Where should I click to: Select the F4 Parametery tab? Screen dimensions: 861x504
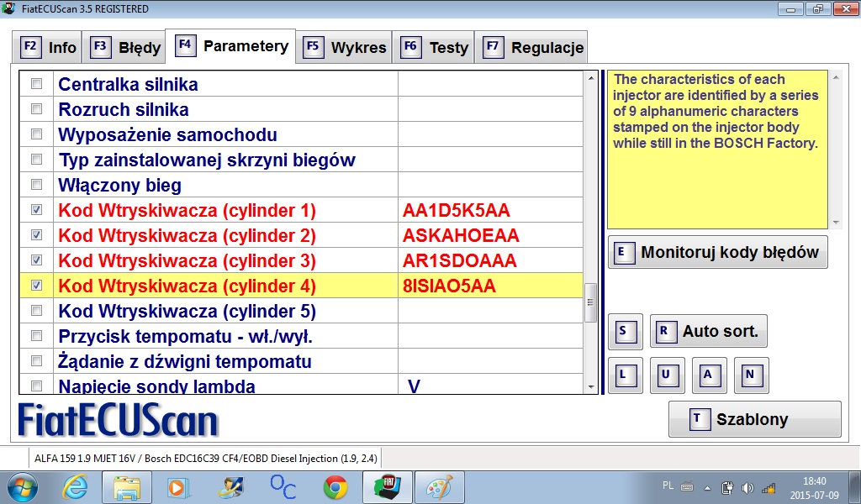click(230, 45)
